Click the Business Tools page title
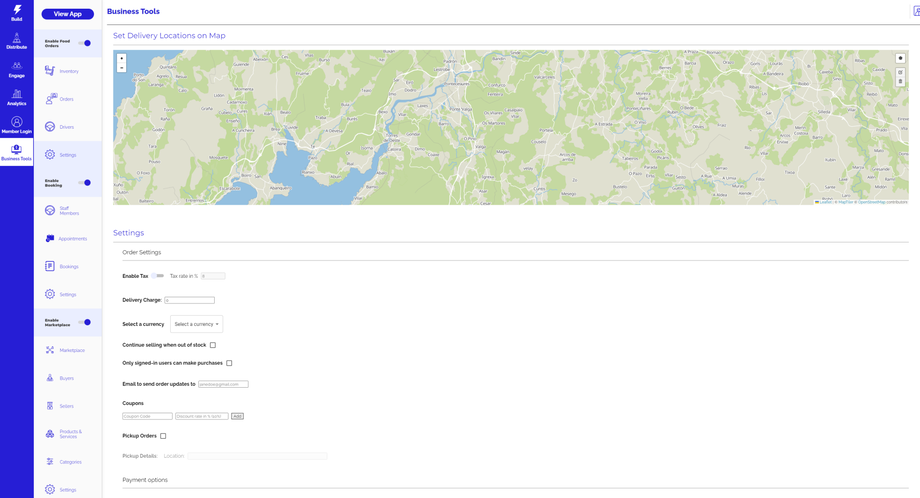The width and height of the screenshot is (920, 498). point(133,11)
